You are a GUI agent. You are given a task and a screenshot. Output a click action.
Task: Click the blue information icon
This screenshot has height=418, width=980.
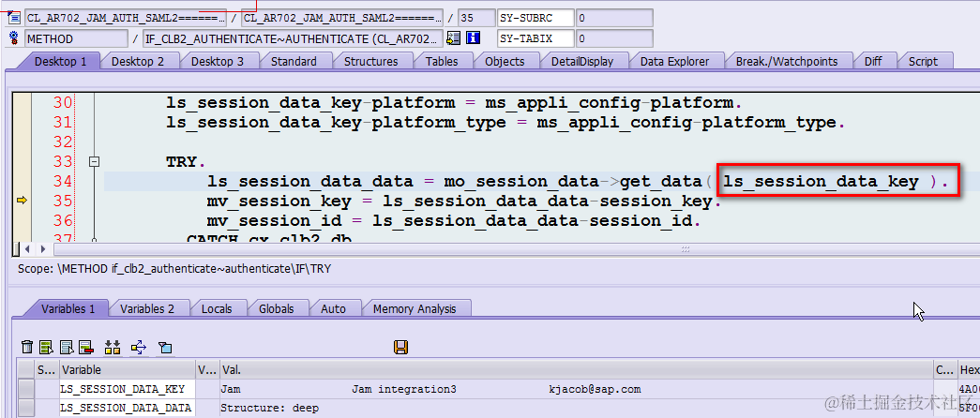[473, 38]
